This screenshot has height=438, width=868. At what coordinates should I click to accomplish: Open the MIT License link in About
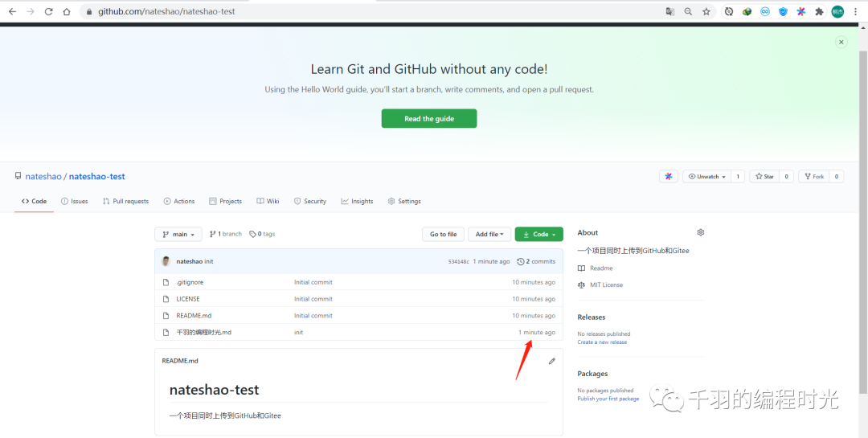point(600,284)
